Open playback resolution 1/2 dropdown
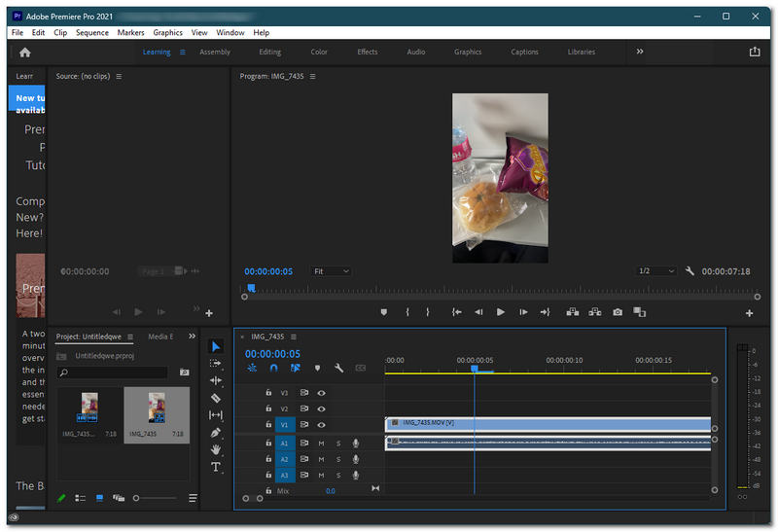The height and width of the screenshot is (532, 778). click(x=655, y=271)
